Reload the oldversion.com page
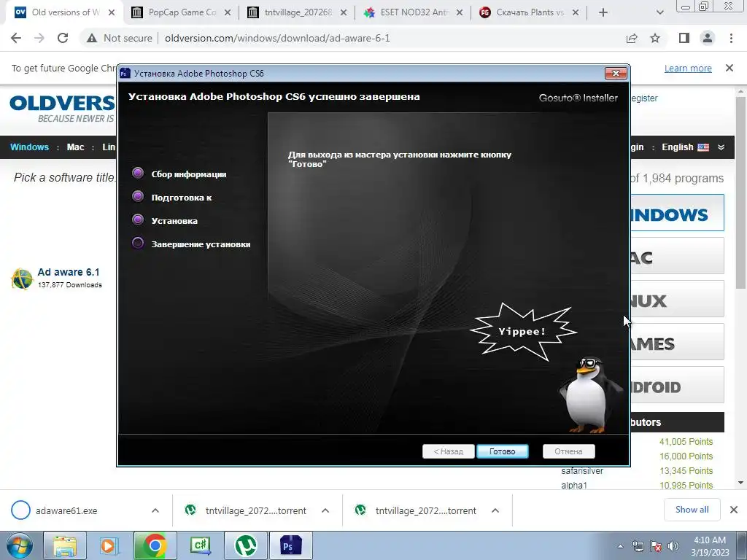Viewport: 747px width, 560px height. (x=63, y=38)
